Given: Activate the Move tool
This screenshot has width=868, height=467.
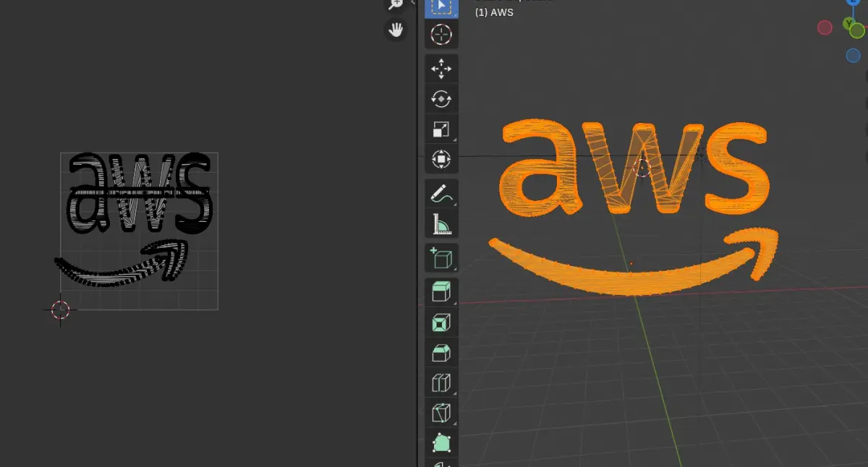Looking at the screenshot, I should pyautogui.click(x=441, y=69).
